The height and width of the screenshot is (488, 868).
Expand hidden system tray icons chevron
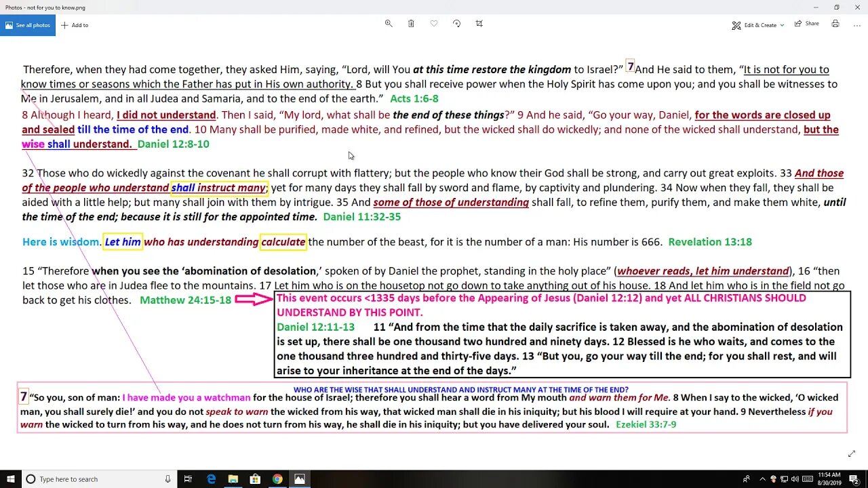coord(763,479)
